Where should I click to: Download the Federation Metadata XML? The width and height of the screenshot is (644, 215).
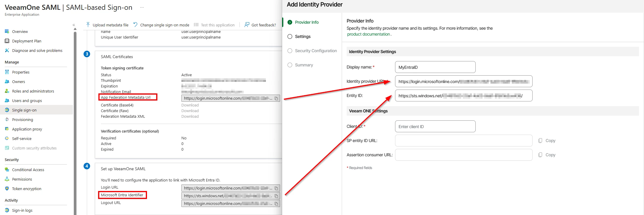pyautogui.click(x=190, y=116)
